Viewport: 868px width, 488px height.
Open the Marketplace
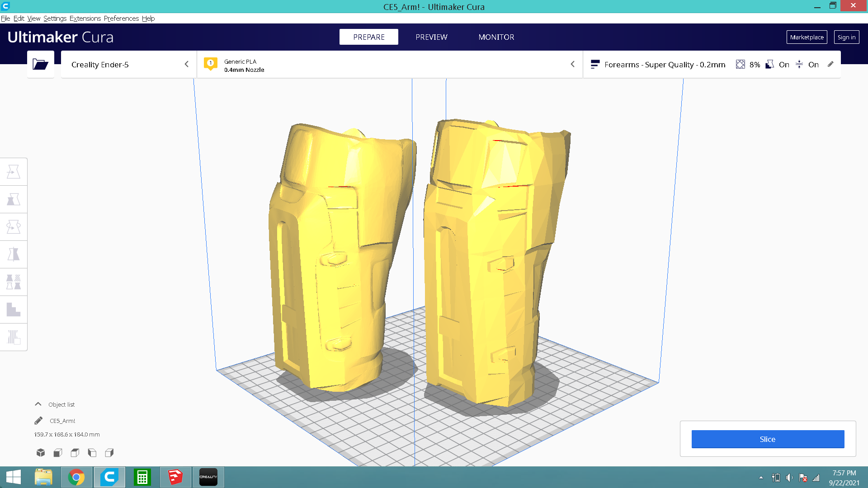click(807, 37)
